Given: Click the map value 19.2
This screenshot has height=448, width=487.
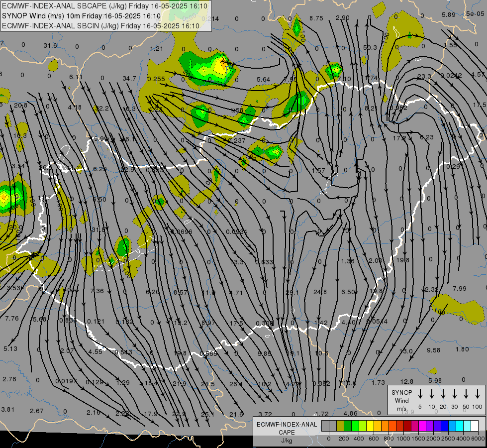Looking at the screenshot, I should coord(181,323).
